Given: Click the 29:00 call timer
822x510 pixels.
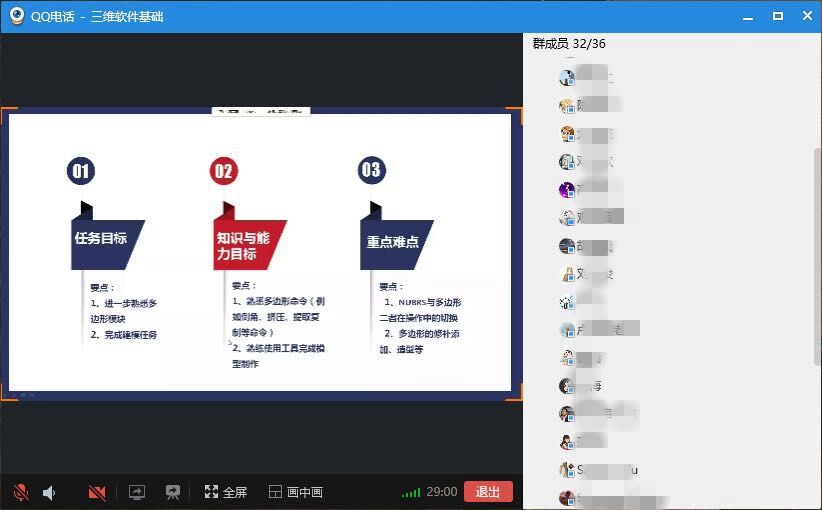Looking at the screenshot, I should pyautogui.click(x=441, y=492).
